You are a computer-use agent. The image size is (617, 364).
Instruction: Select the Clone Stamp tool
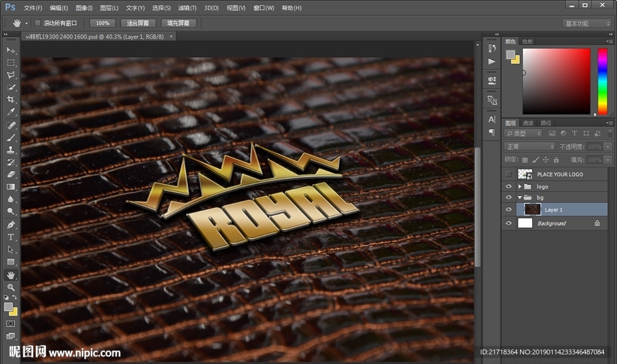click(x=11, y=149)
